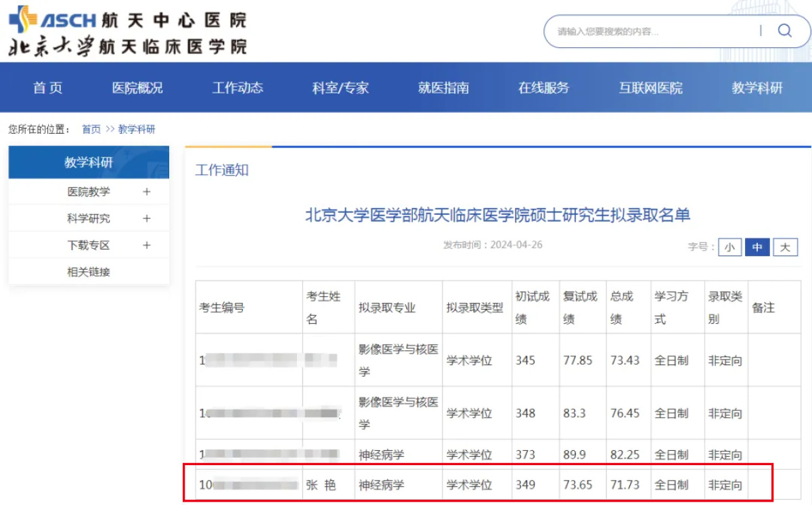Set font size to 中
This screenshot has width=812, height=505.
click(757, 247)
